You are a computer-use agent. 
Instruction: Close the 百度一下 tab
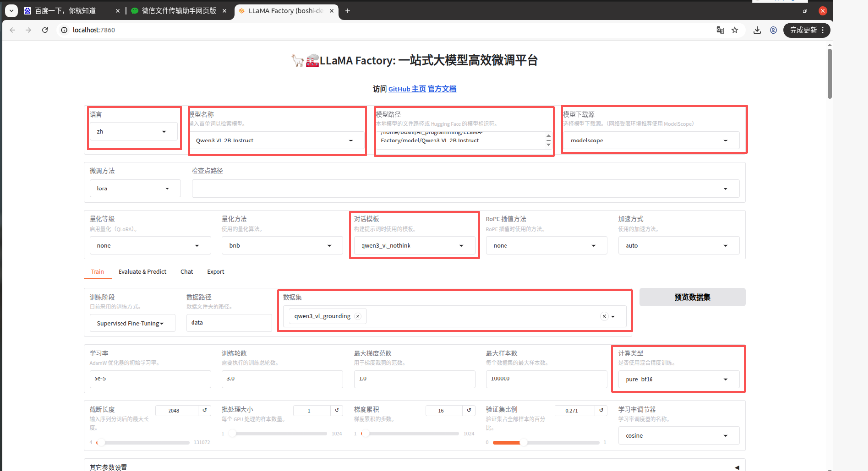(x=118, y=11)
